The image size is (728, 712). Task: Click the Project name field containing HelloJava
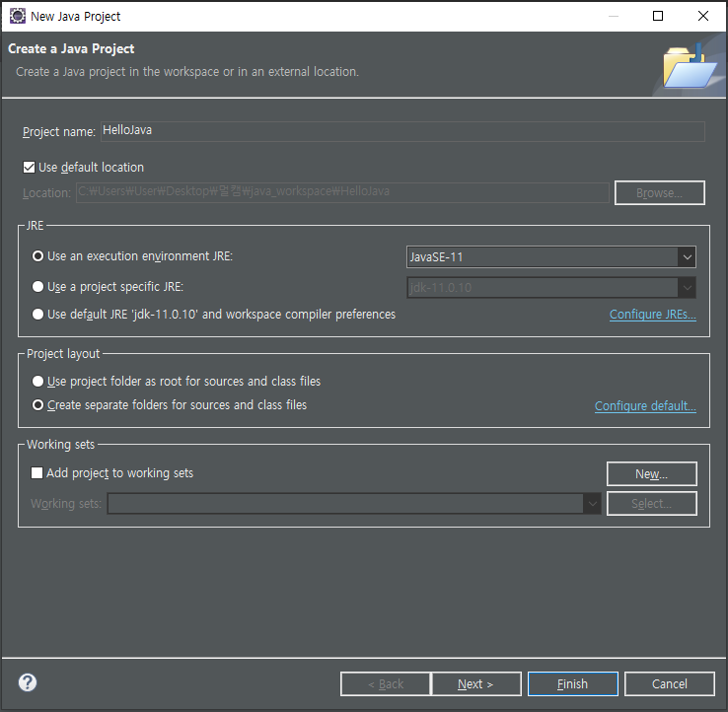click(402, 131)
